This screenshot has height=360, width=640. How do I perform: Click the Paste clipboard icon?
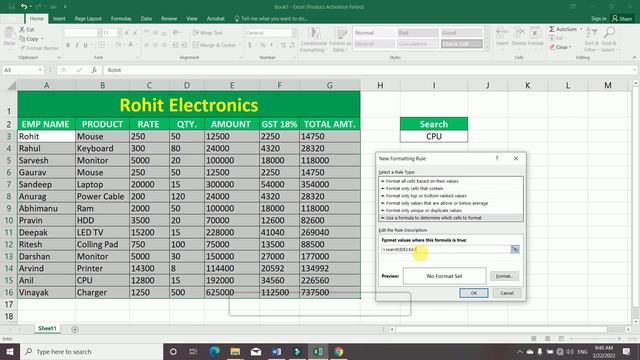pos(9,33)
